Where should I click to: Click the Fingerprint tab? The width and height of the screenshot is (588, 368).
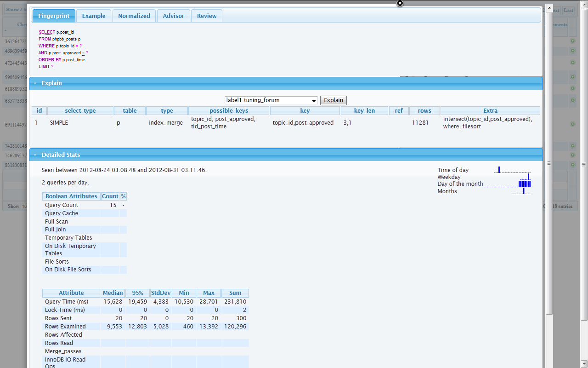pyautogui.click(x=54, y=16)
